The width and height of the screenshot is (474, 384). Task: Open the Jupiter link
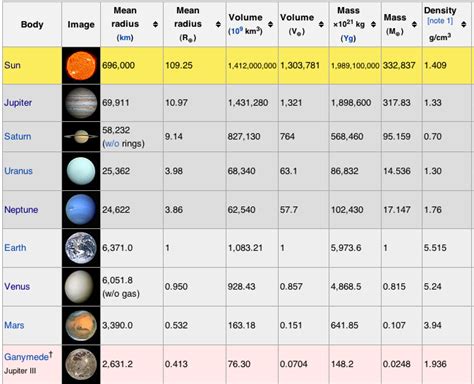click(x=18, y=103)
